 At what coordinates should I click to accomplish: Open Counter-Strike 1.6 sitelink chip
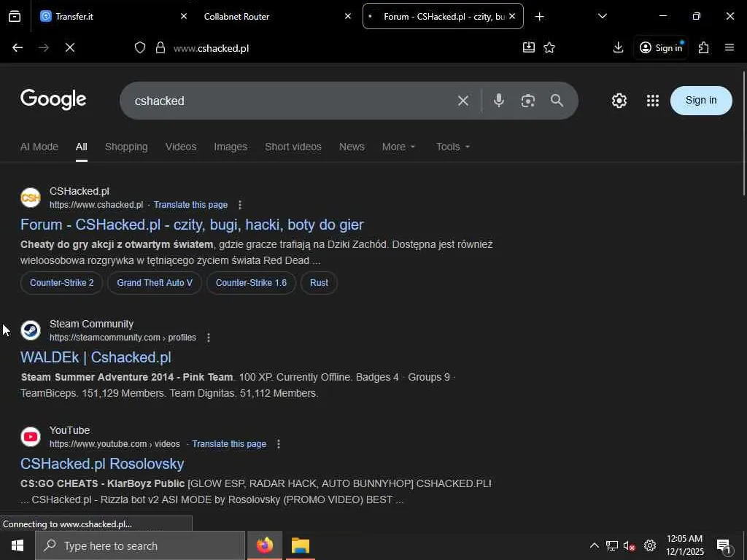[251, 283]
